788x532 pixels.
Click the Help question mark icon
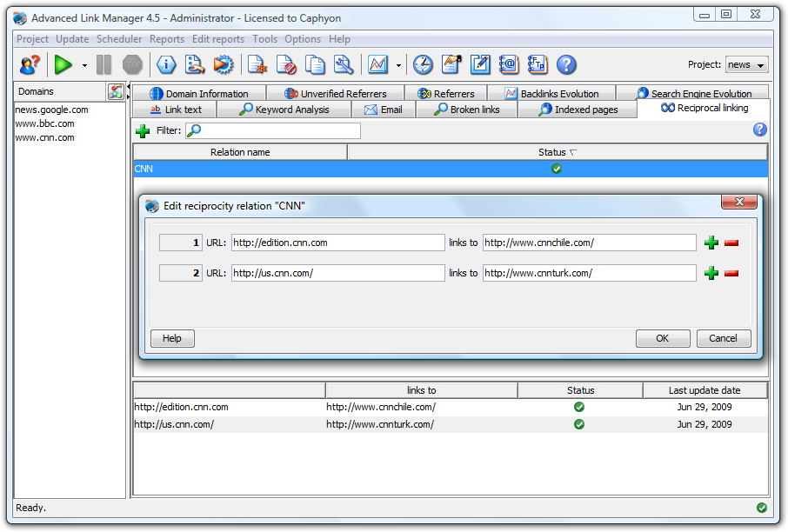coord(567,64)
